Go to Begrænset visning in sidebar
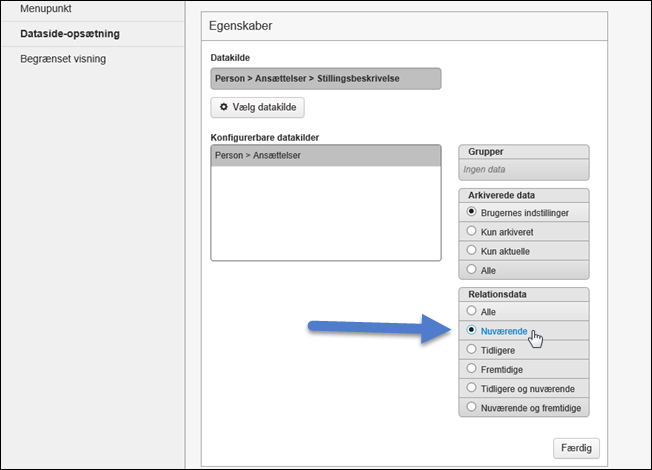The image size is (652, 470). pyautogui.click(x=63, y=59)
